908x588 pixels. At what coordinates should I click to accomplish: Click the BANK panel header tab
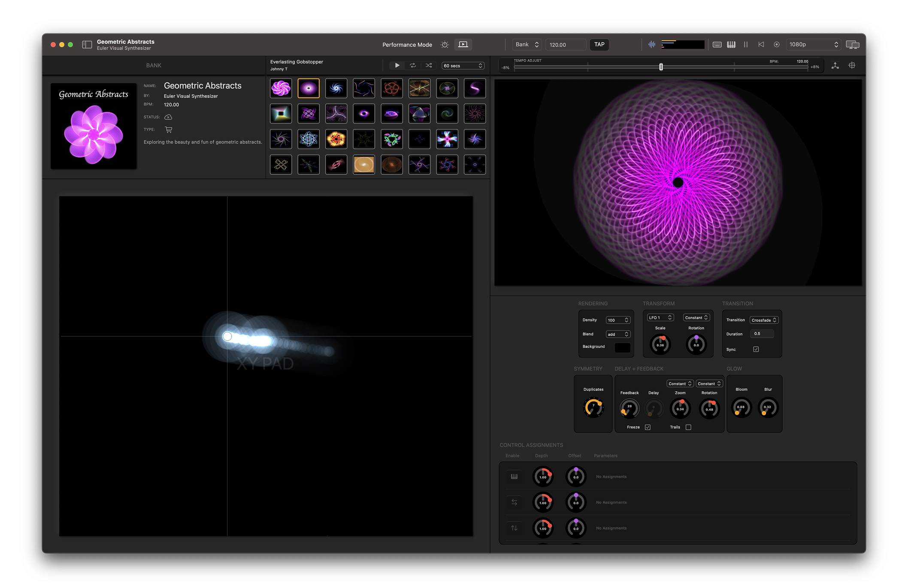[154, 66]
